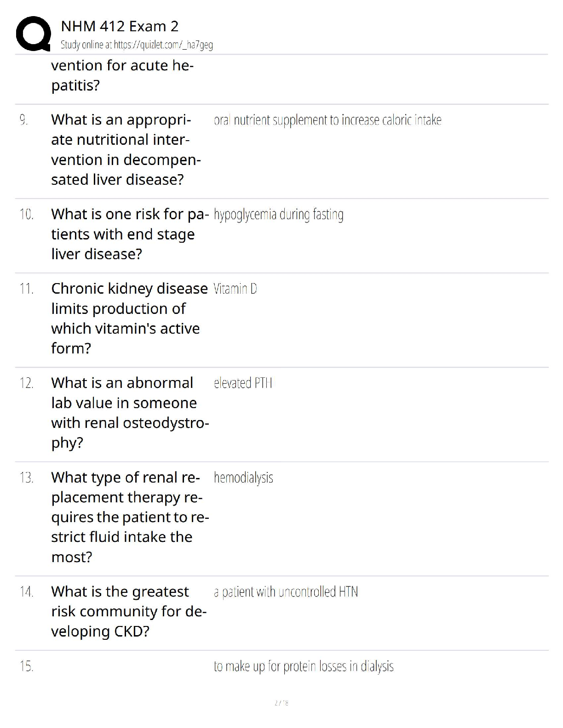
Task: Select the Vitamin D answer text
Action: pos(236,289)
